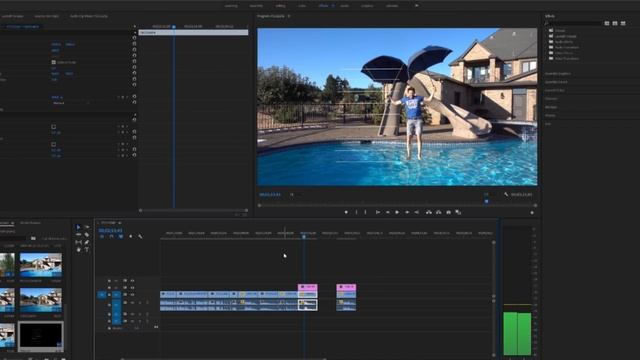Open Timeline display settings wrench

(x=140, y=236)
